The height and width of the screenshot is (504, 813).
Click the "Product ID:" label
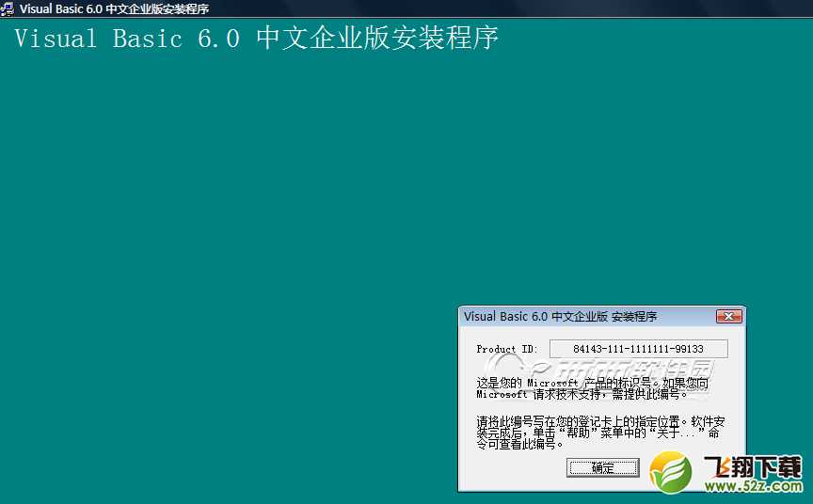point(507,350)
